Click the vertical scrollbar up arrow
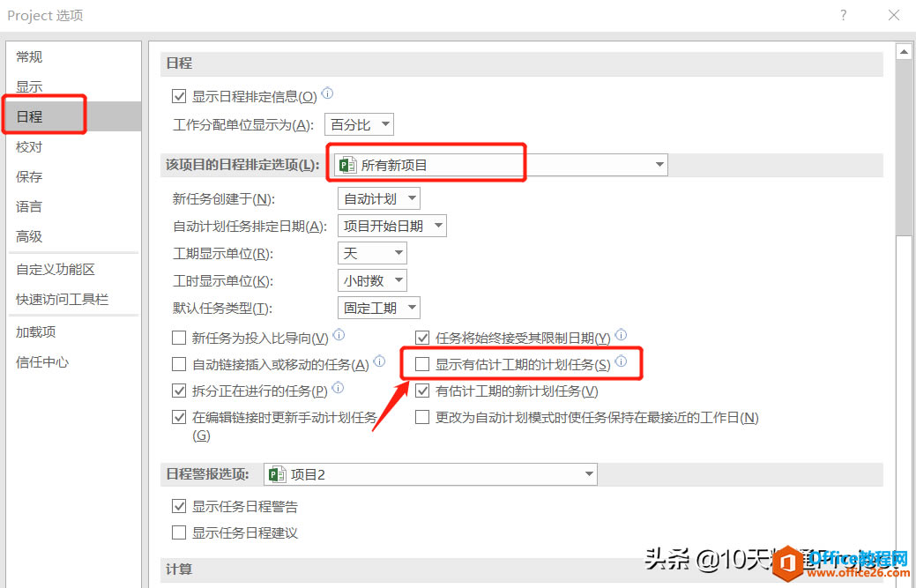 pos(904,52)
